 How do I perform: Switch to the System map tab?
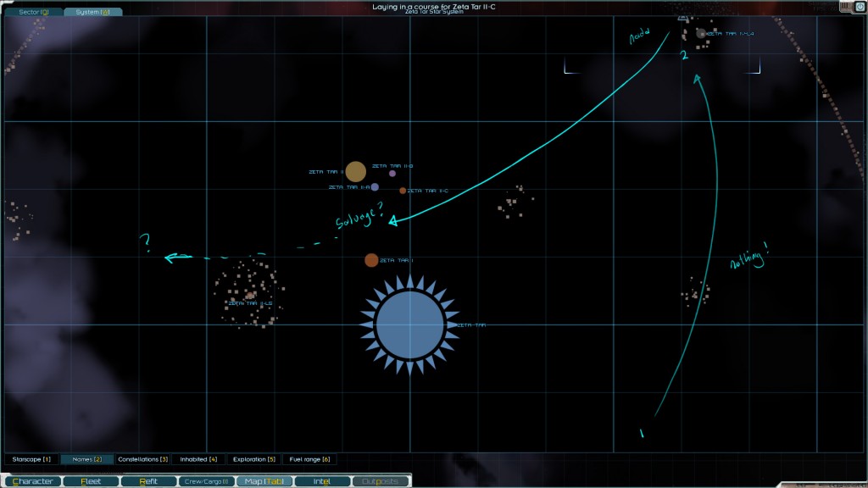pyautogui.click(x=92, y=12)
